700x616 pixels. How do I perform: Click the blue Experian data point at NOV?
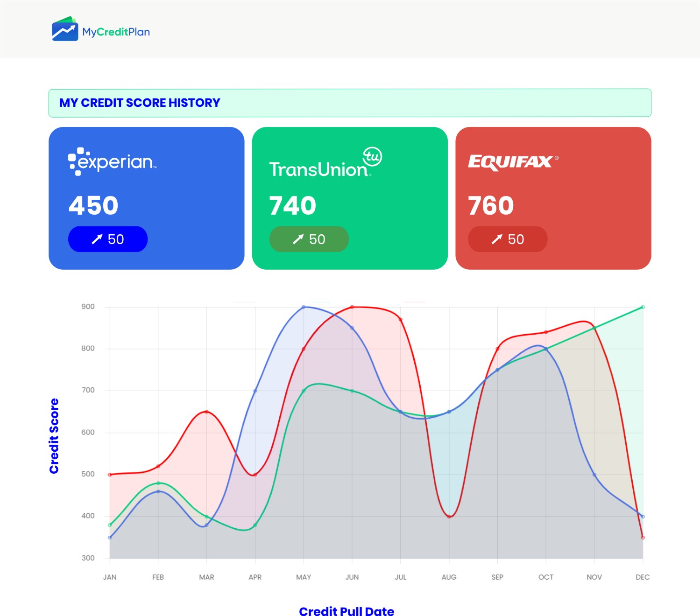[594, 475]
